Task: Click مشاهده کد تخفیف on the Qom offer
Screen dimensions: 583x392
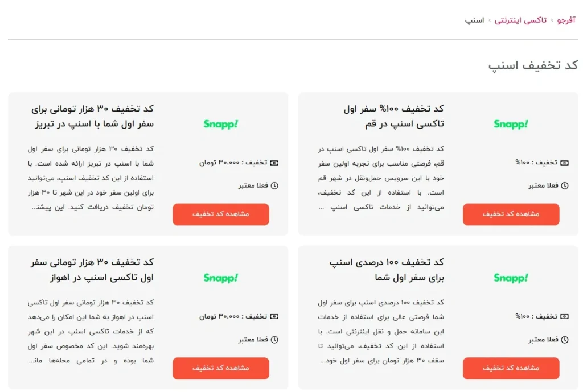Action: point(511,214)
